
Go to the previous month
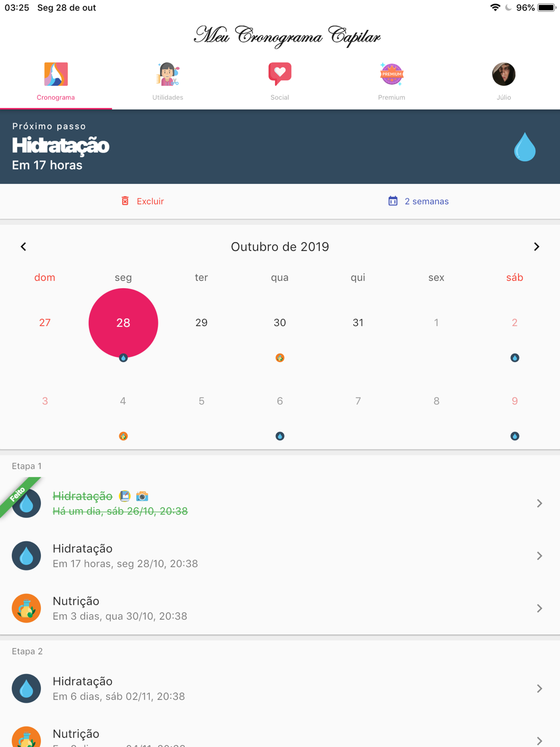(x=24, y=247)
